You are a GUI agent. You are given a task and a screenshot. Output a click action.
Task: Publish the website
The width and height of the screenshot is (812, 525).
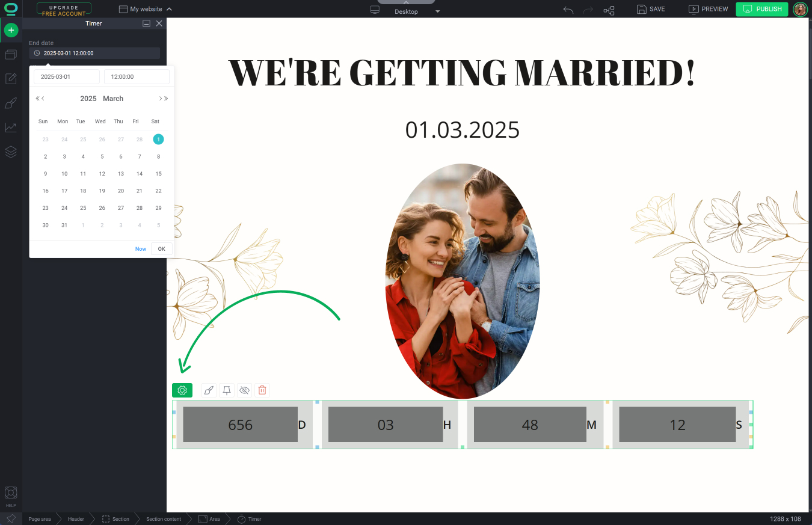click(762, 9)
